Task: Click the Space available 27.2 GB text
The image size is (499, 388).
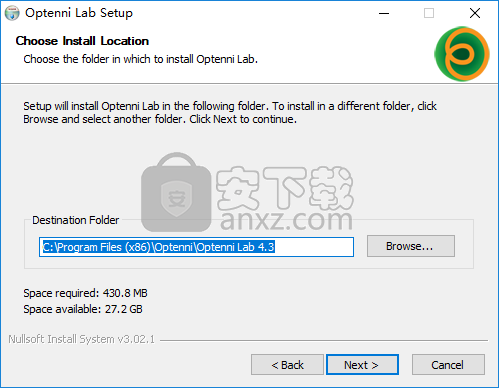Action: [x=83, y=309]
